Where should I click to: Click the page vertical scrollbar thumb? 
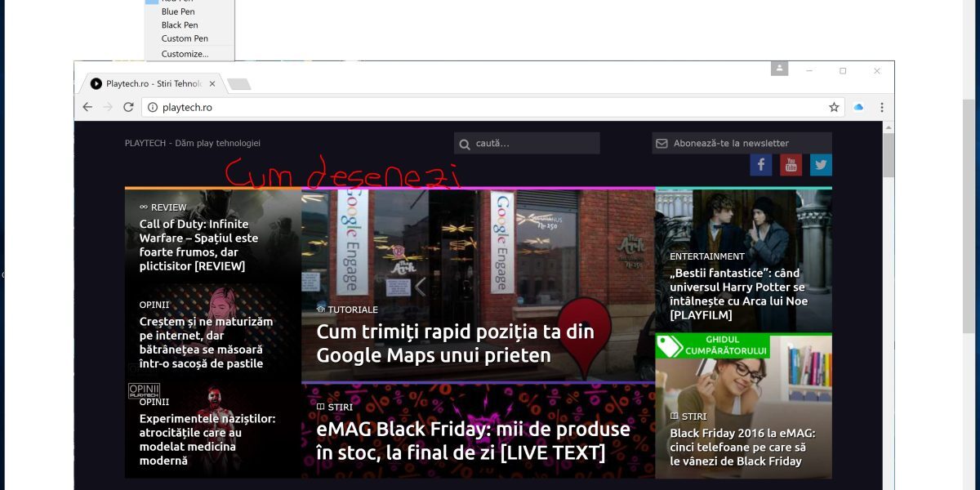[889, 154]
